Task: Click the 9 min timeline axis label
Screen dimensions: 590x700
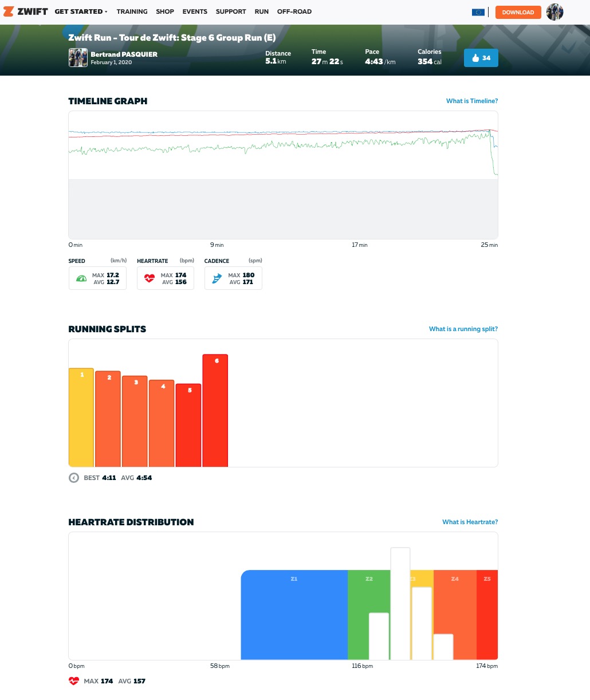Action: tap(217, 245)
